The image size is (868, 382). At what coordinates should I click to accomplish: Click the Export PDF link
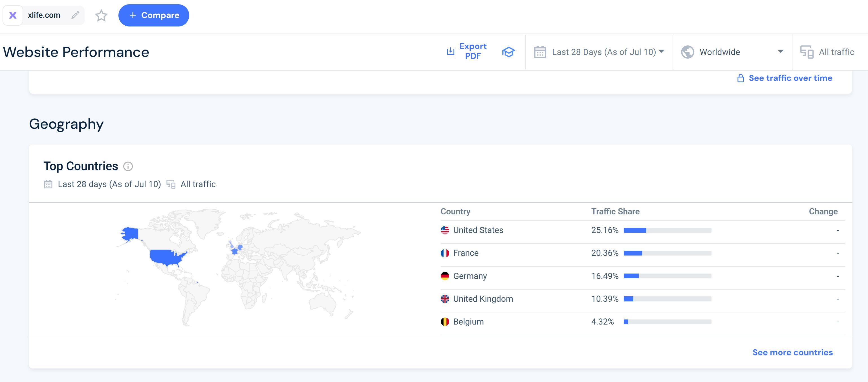click(472, 51)
